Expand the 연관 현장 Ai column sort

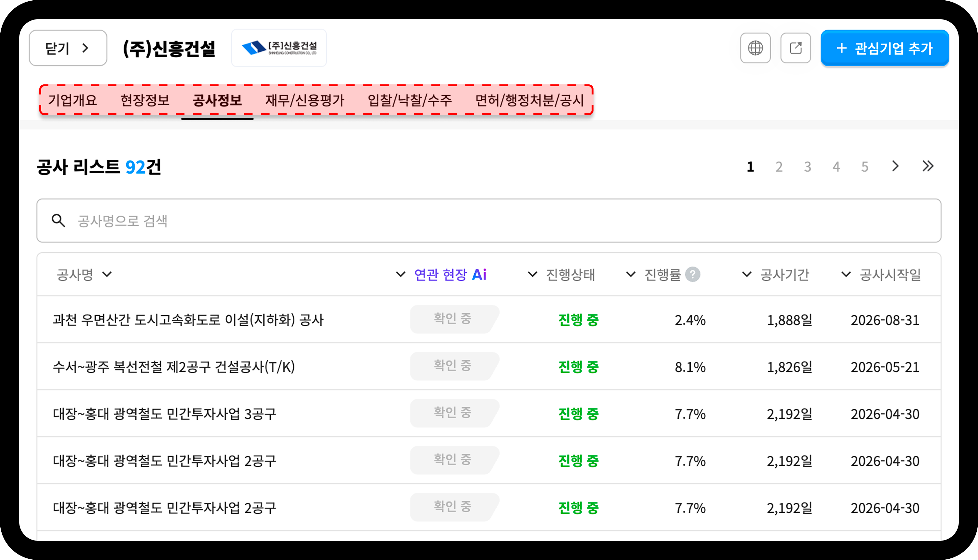[x=401, y=275]
